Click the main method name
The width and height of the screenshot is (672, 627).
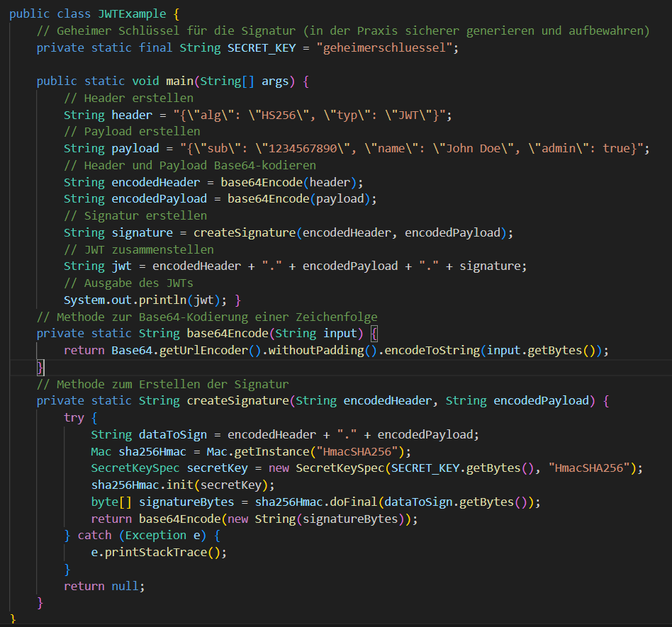(x=179, y=81)
